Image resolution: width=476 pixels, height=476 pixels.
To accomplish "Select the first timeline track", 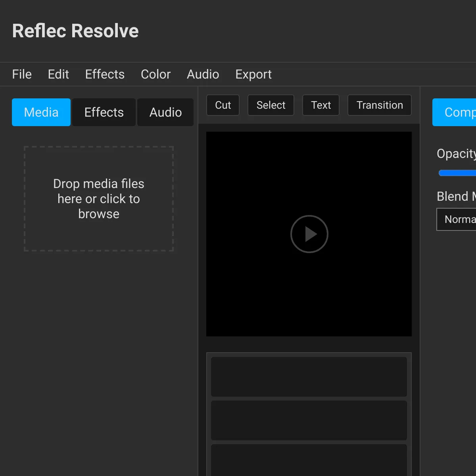I will 309,377.
